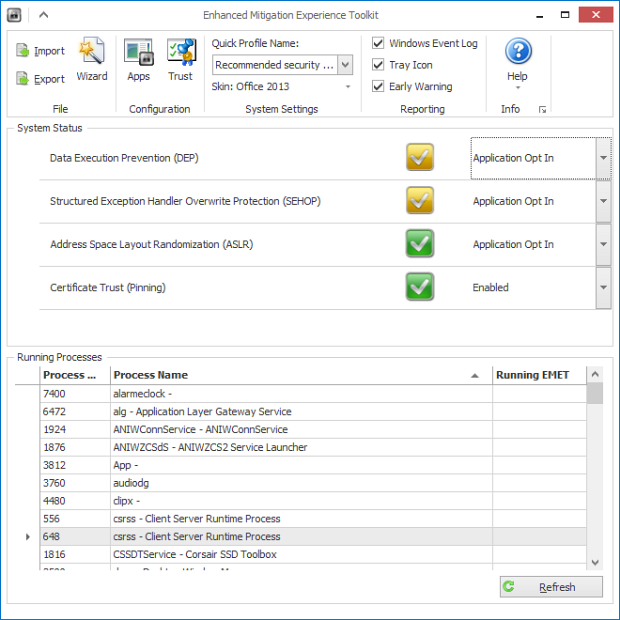Expand the DEP setting dropdown arrow
This screenshot has width=620, height=620.
(603, 158)
